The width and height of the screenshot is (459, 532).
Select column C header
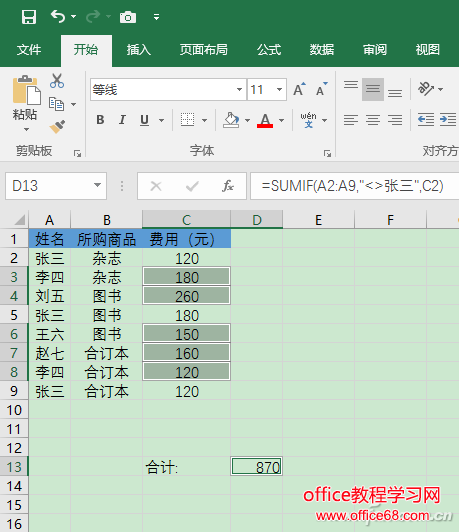pyautogui.click(x=186, y=220)
